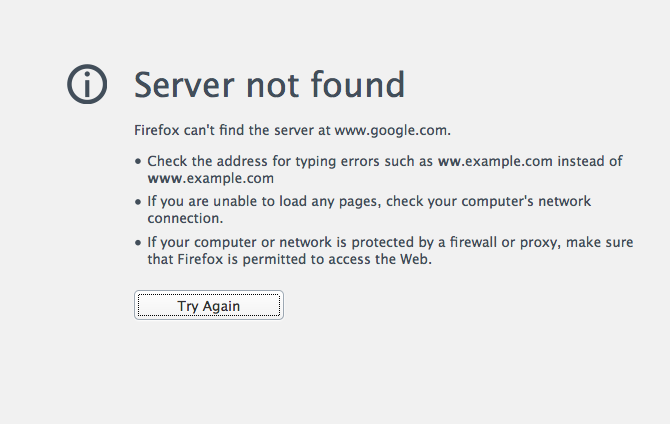Click the bullet dot before "If you are unable"
This screenshot has height=424, width=670.
point(139,202)
